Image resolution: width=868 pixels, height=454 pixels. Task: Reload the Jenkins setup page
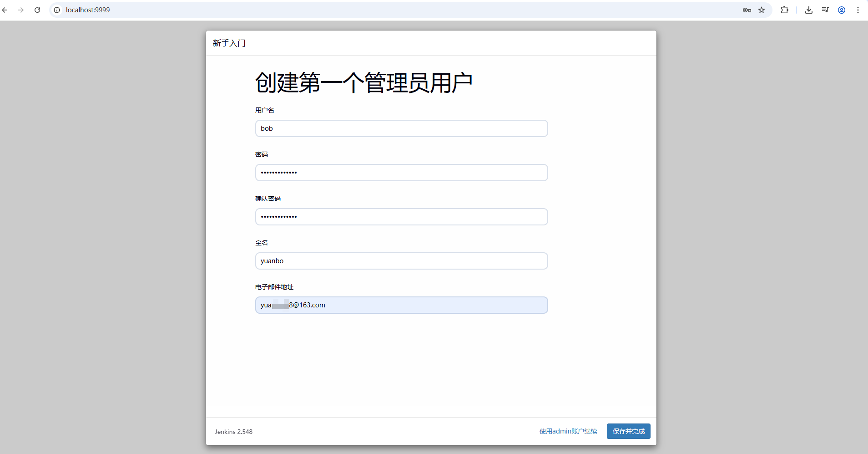pos(37,10)
